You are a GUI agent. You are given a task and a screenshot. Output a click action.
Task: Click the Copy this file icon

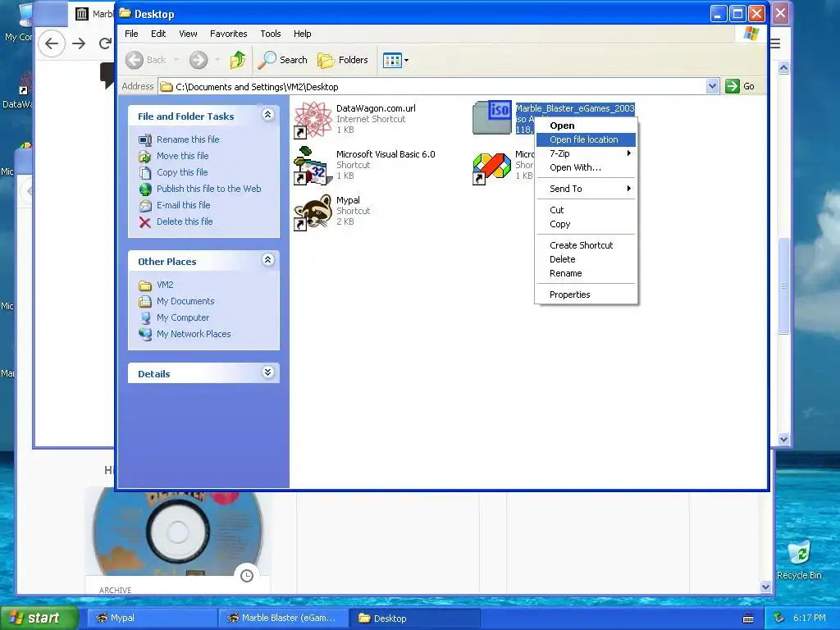[145, 172]
